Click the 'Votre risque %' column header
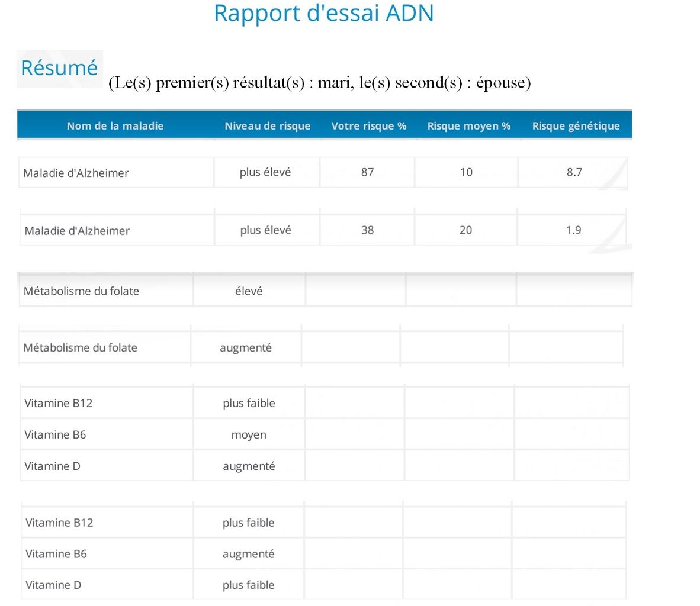The height and width of the screenshot is (606, 700). (x=369, y=126)
